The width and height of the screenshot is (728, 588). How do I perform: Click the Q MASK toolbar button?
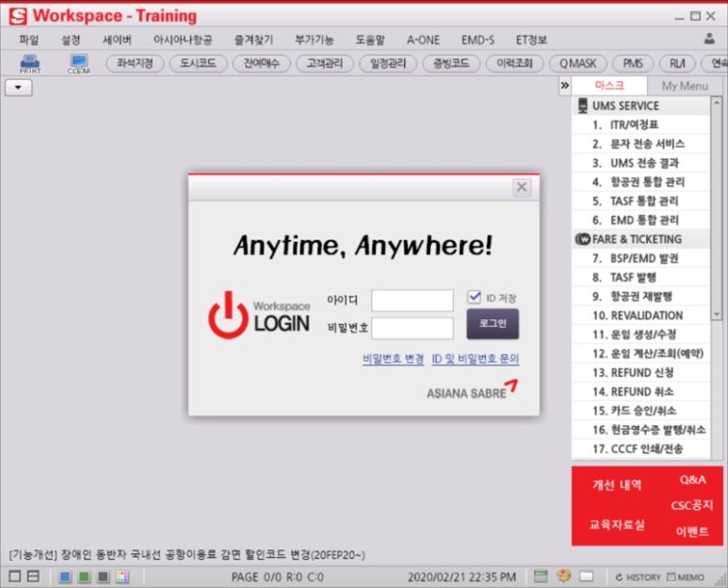pos(577,64)
